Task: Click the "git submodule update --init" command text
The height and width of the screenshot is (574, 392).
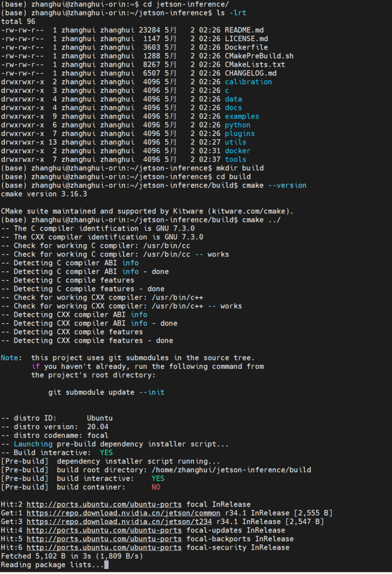Action: click(x=106, y=392)
